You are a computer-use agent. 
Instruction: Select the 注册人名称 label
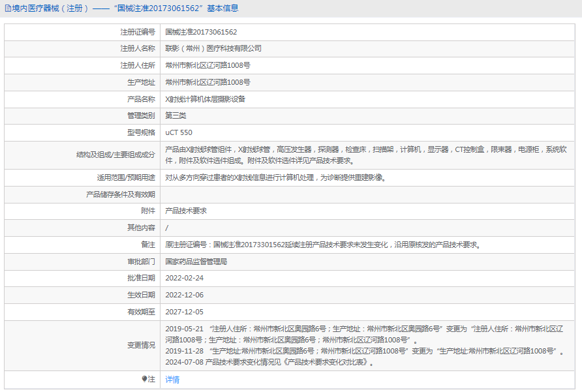pos(138,49)
